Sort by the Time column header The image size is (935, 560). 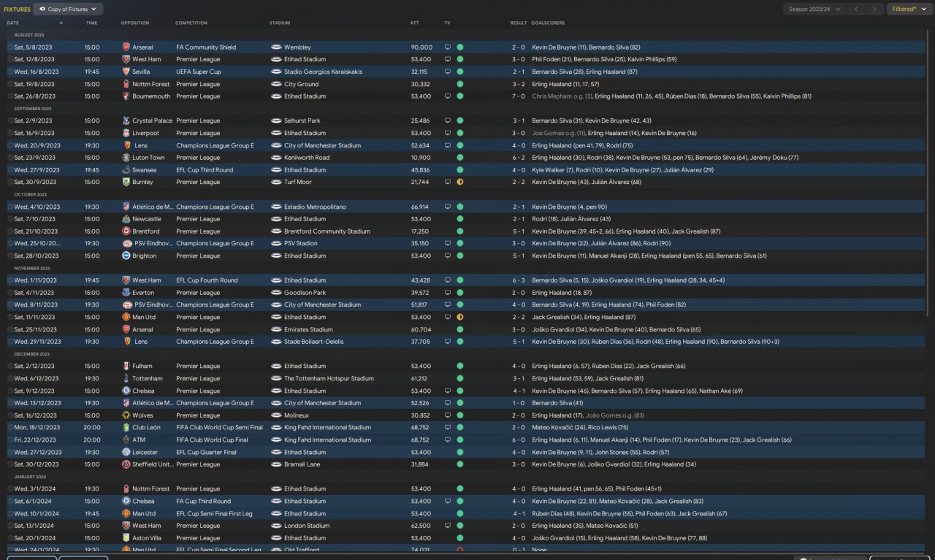coord(91,23)
